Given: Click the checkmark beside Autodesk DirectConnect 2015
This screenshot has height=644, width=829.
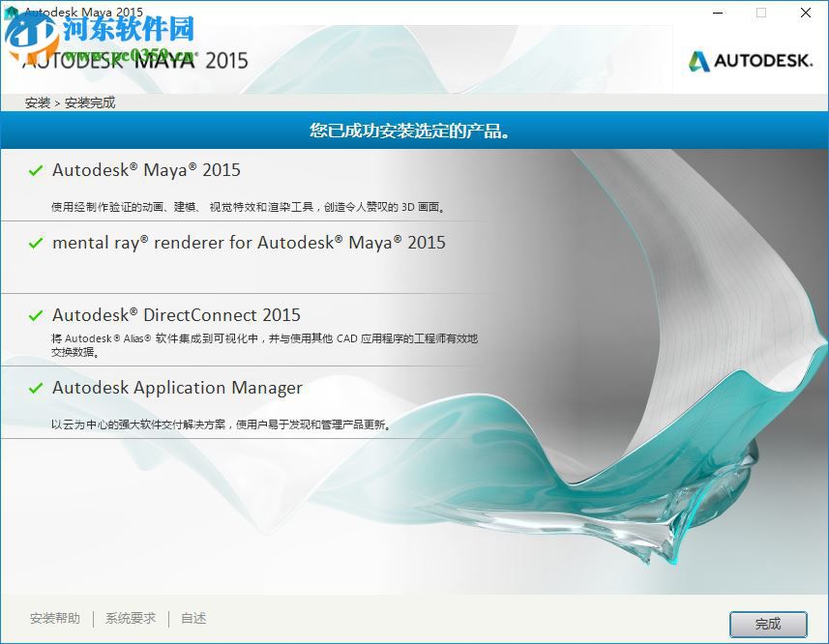Looking at the screenshot, I should click(36, 314).
